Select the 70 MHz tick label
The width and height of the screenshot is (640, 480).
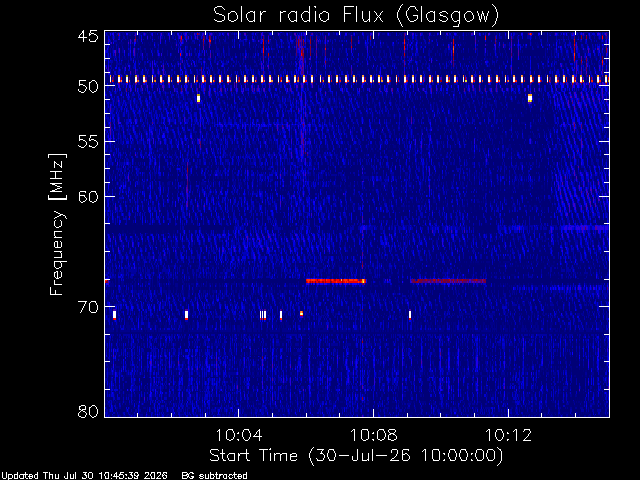[x=88, y=307]
